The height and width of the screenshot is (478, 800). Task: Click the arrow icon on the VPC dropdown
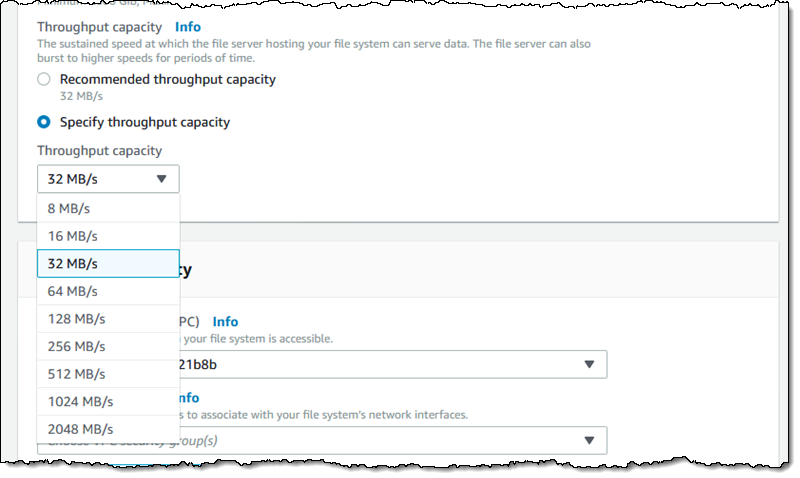pos(589,364)
